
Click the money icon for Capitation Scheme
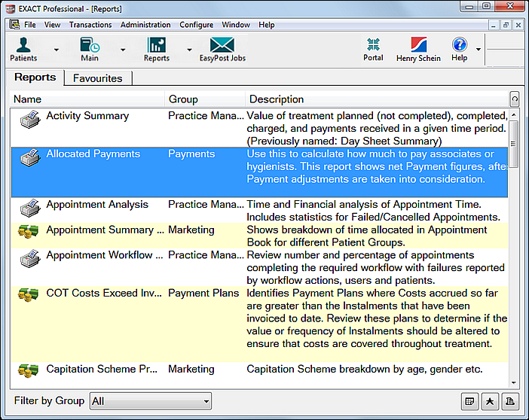[28, 370]
